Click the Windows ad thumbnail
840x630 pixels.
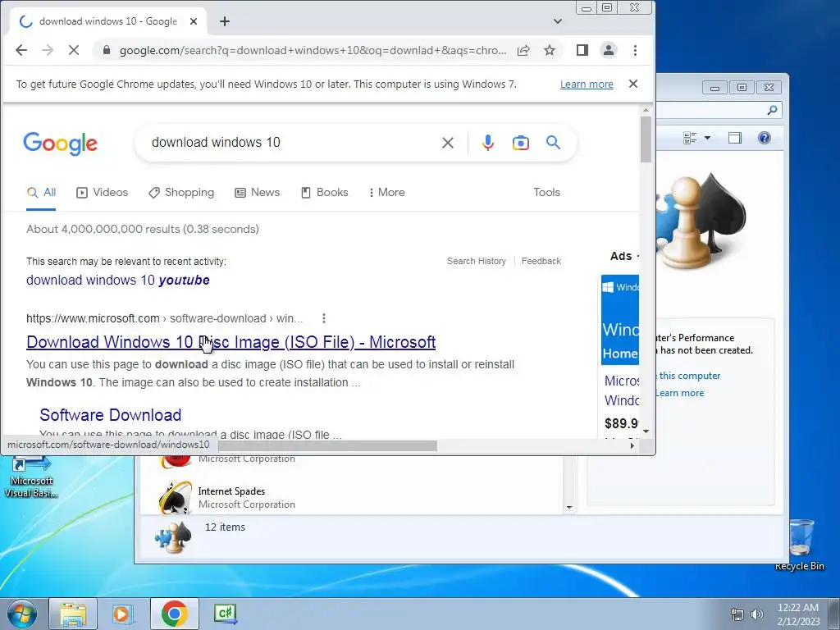pos(620,320)
